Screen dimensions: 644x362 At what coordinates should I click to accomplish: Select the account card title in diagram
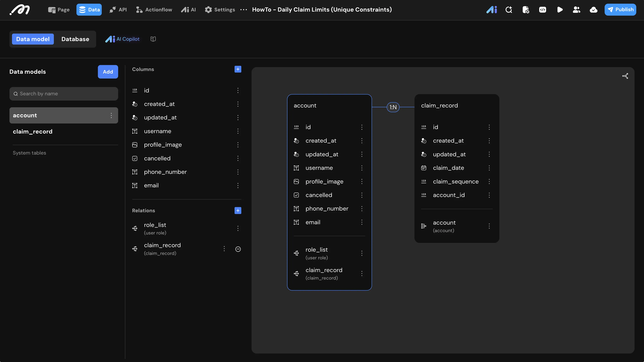tap(305, 106)
